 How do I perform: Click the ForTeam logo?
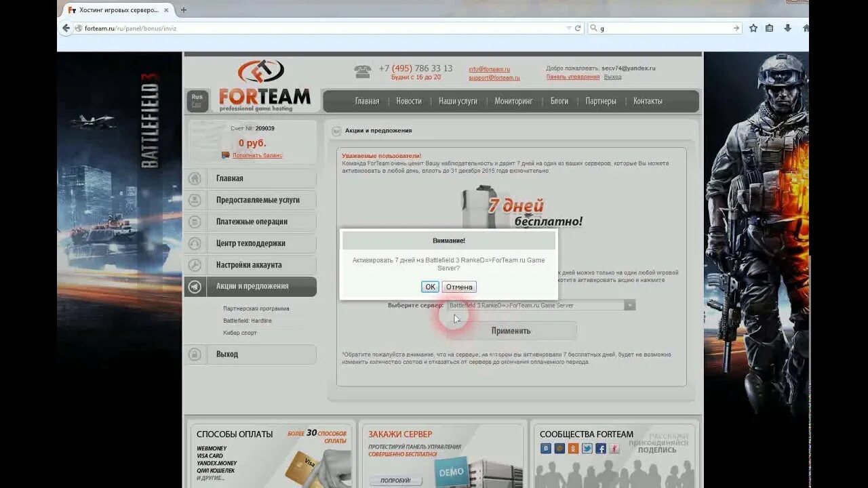coord(264,86)
